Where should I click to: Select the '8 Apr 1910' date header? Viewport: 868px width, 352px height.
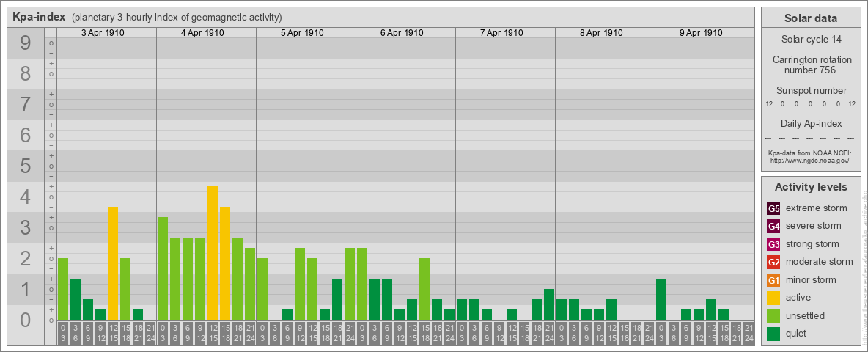[601, 33]
